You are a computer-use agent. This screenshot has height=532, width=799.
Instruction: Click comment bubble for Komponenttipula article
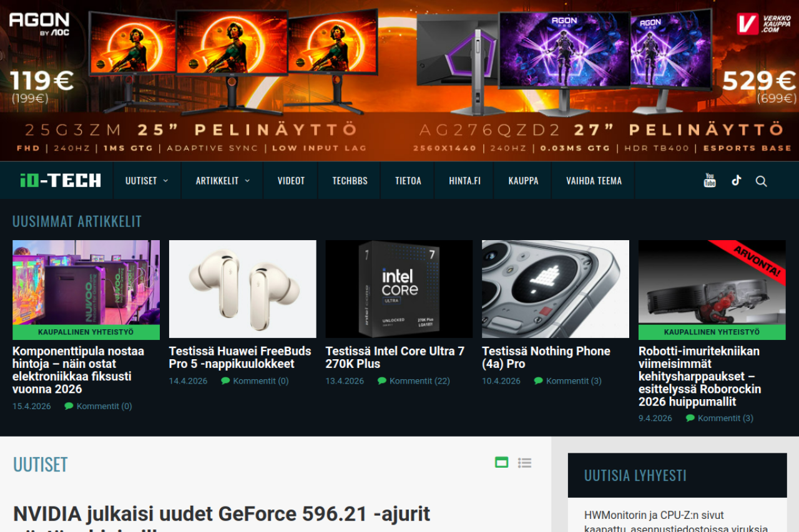pyautogui.click(x=69, y=406)
